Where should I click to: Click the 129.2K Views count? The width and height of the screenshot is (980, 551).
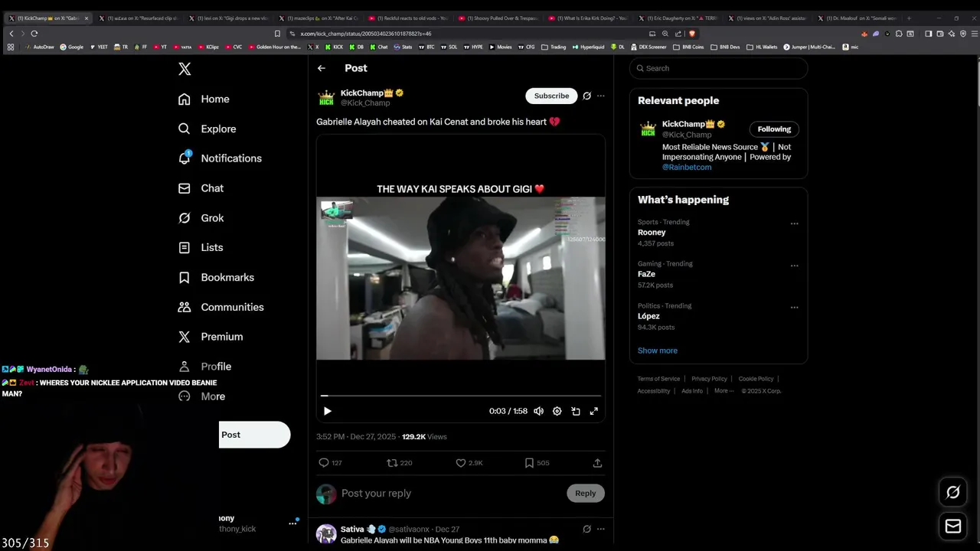424,437
